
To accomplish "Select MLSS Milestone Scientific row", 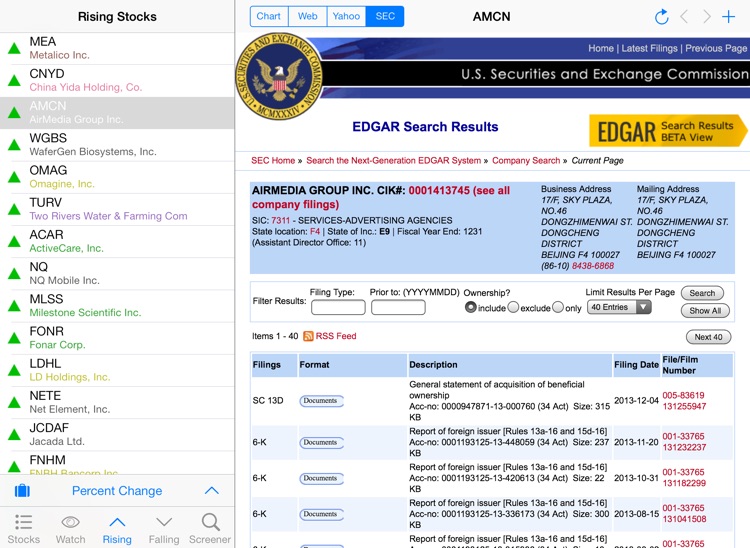I will (x=117, y=306).
